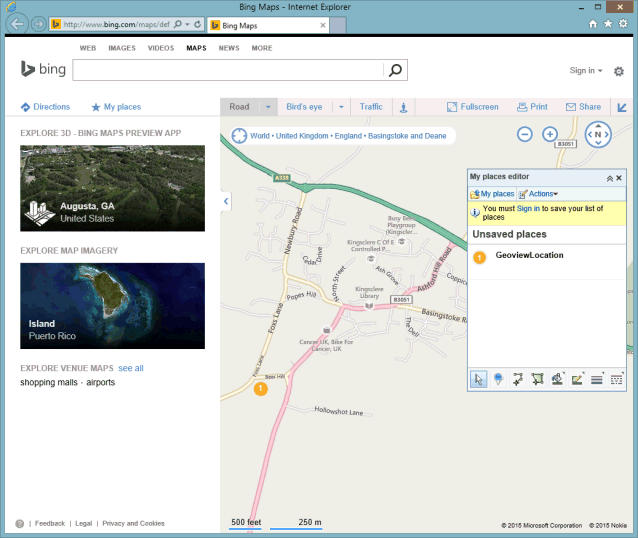The image size is (638, 538).
Task: Click the Sign in link in yellow notice
Action: pos(528,208)
